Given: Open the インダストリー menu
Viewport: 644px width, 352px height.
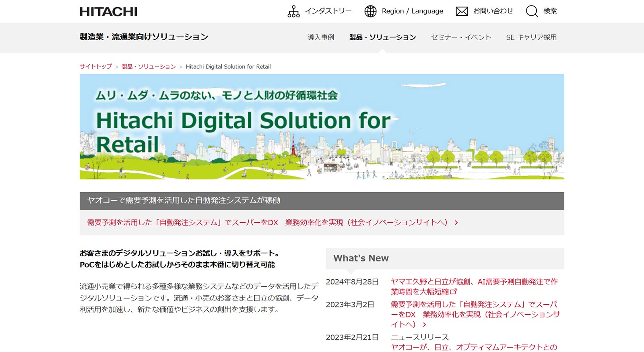Looking at the screenshot, I should pos(328,11).
